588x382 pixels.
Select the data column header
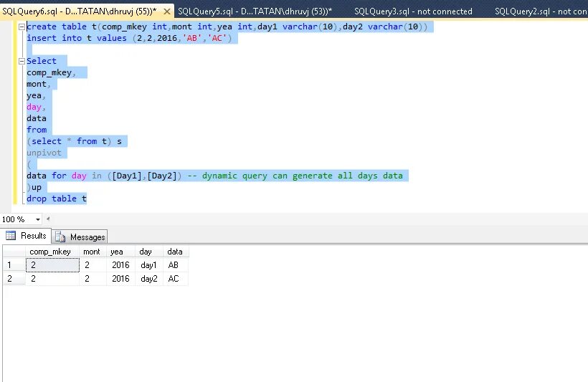tap(176, 252)
